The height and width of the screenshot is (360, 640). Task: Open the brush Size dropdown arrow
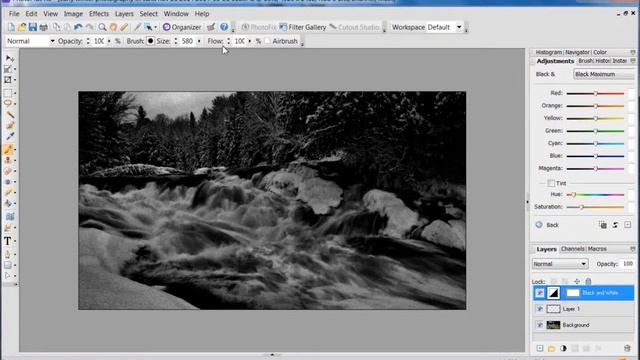[x=199, y=41]
